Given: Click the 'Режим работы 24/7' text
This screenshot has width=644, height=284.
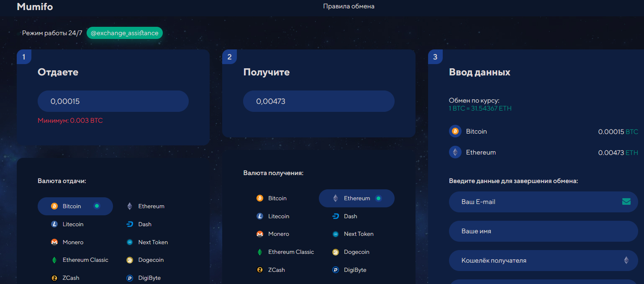Looking at the screenshot, I should [52, 33].
